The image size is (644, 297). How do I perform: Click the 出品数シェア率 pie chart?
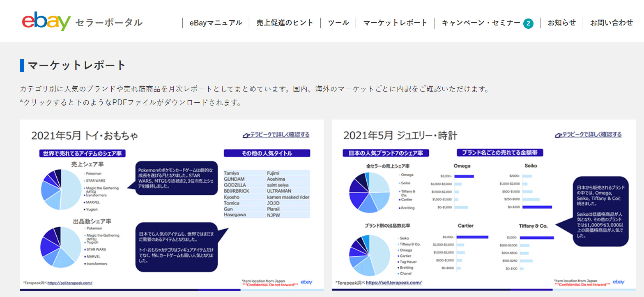click(61, 247)
